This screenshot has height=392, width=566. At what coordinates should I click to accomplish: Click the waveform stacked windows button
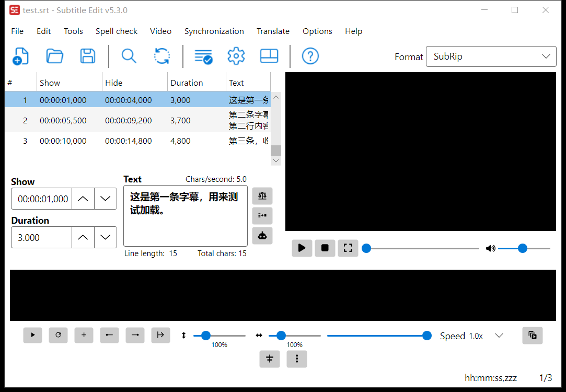(x=533, y=336)
